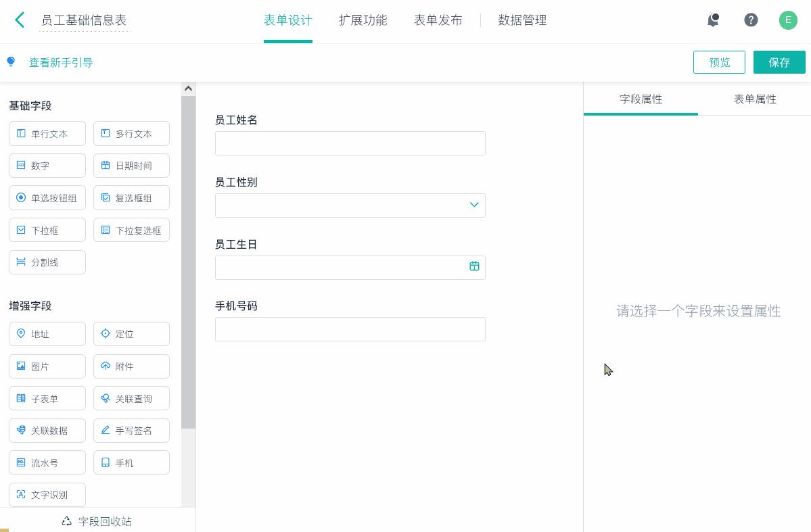Switch to 数据管理 tab
This screenshot has height=532, width=811.
[522, 20]
